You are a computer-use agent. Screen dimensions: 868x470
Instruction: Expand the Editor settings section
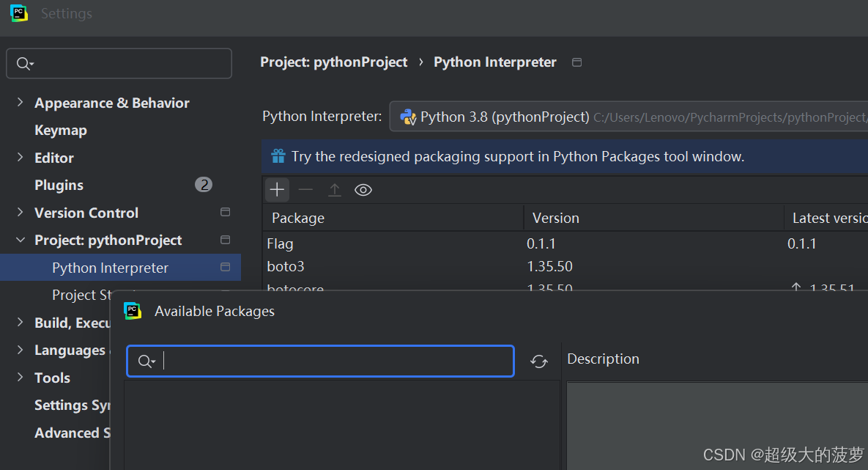20,158
